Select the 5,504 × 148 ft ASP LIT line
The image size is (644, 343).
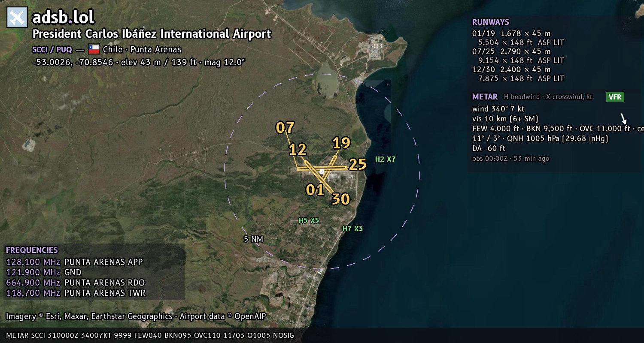pyautogui.click(x=521, y=42)
